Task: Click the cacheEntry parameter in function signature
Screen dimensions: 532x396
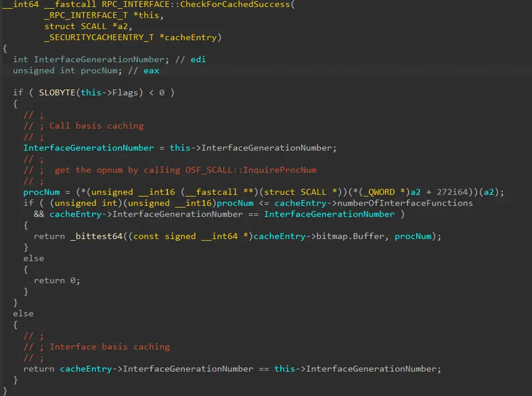Action: [x=191, y=37]
